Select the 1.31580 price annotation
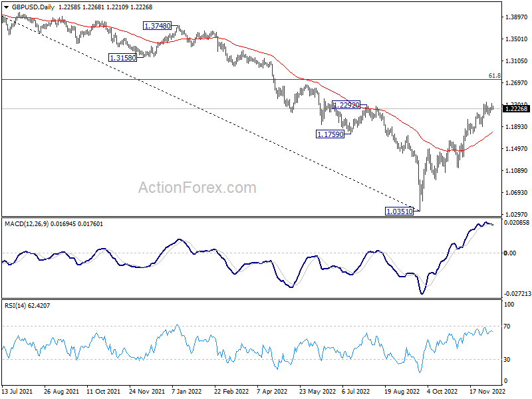The image size is (532, 399). tap(122, 58)
